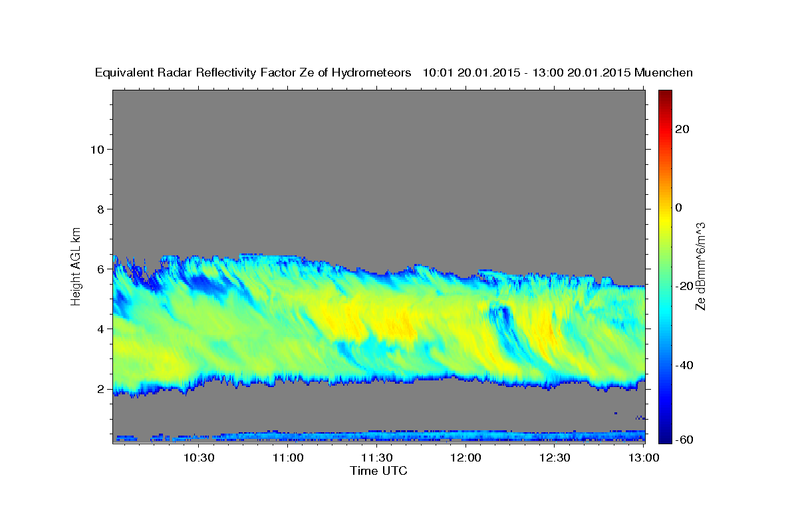Click the date range text '10:01 20.01.2015 - 13:00 20.01.2015 Muenchen'
The width and height of the screenshot is (798, 532).
558,72
